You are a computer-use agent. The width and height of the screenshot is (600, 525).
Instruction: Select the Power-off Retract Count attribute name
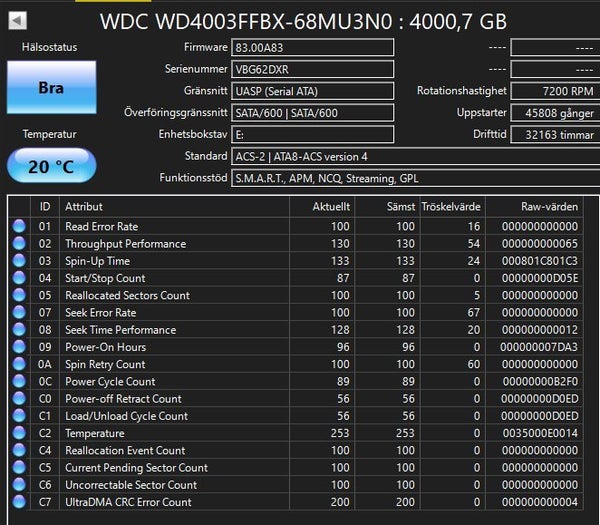click(x=123, y=399)
